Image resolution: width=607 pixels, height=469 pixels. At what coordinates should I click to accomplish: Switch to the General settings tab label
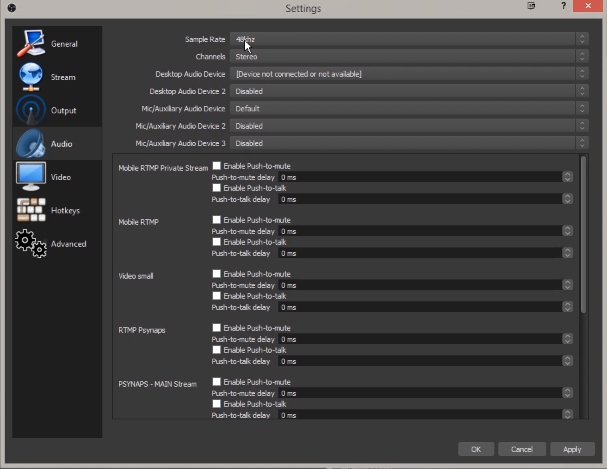pos(64,44)
